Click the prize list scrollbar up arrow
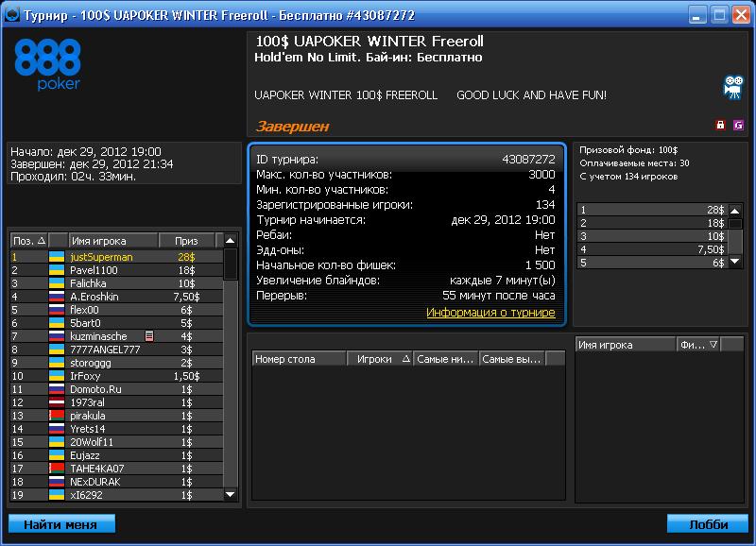 coord(735,211)
